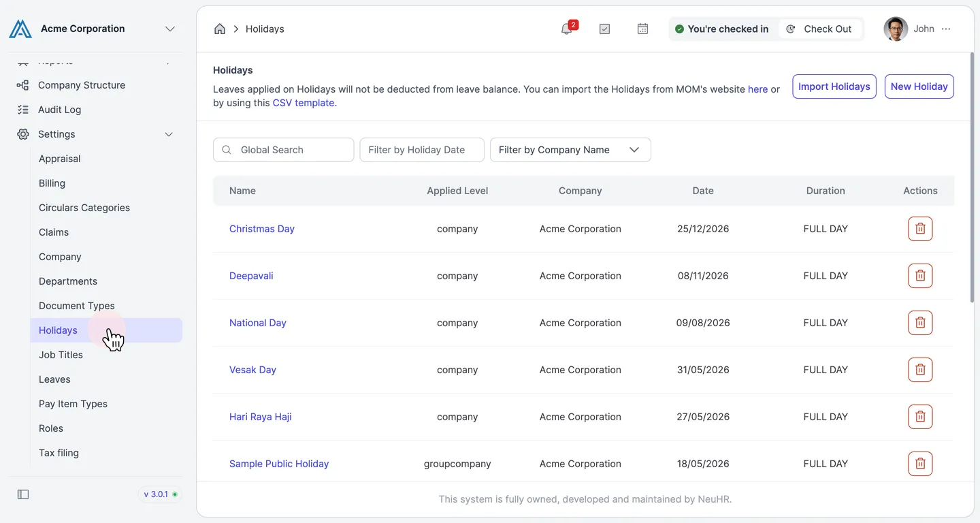
Task: Open the Deepavali holiday link
Action: [251, 276]
